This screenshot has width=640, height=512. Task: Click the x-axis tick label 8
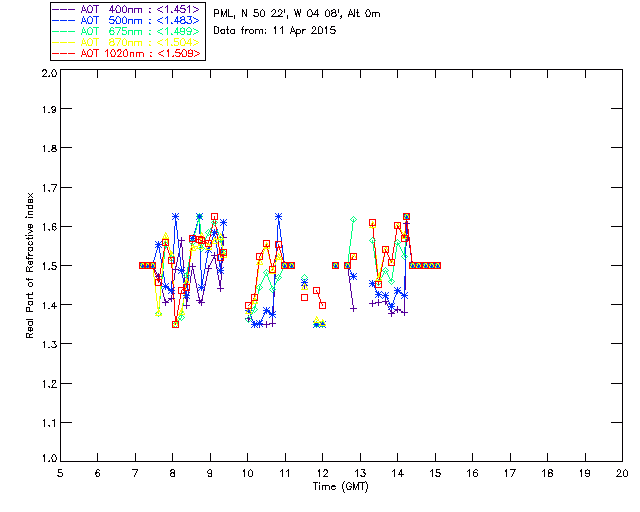[173, 473]
